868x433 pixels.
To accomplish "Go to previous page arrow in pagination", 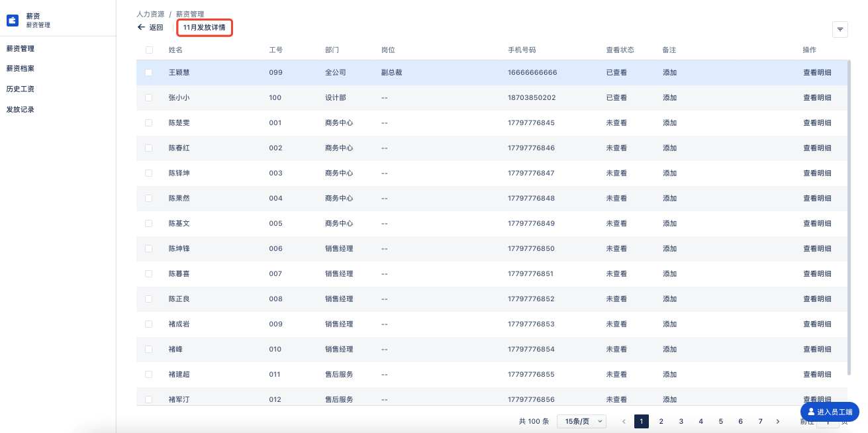I will pos(623,421).
